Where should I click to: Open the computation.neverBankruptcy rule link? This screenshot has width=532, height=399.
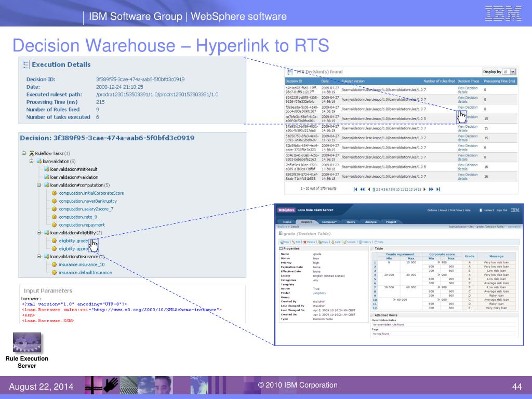pos(88,201)
